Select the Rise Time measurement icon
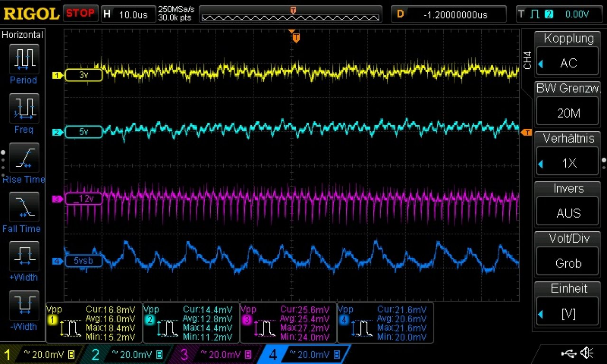The height and width of the screenshot is (364, 607). pyautogui.click(x=24, y=157)
